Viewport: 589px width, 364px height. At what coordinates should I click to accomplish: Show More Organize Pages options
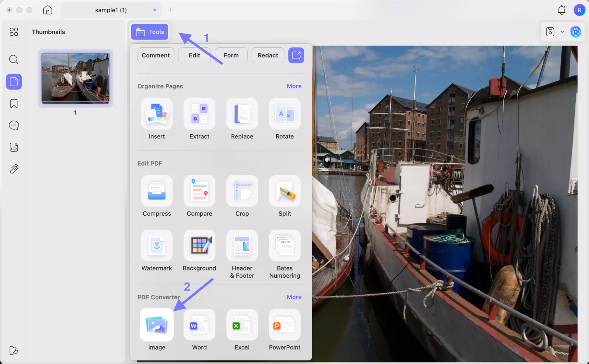[x=294, y=86]
